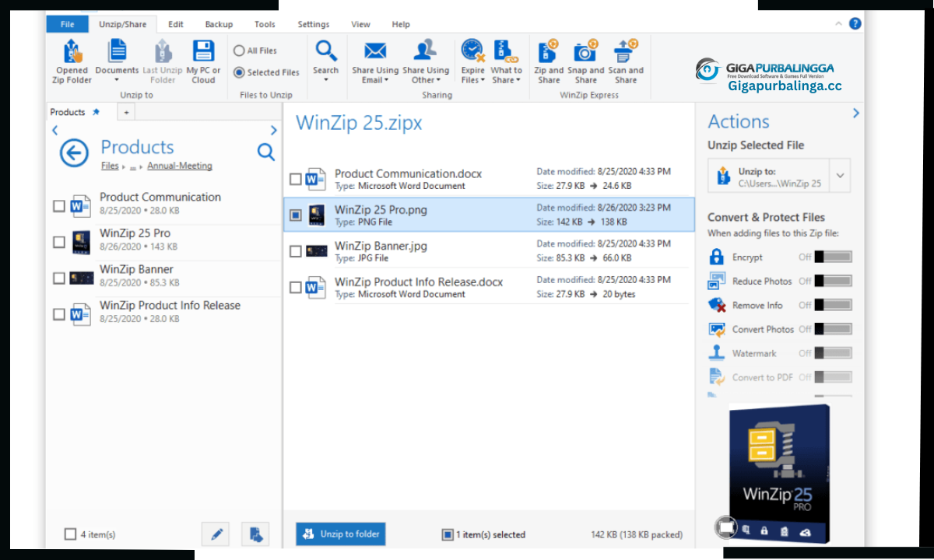Screen dimensions: 934x560
Task: Collapse the Actions pane chevron
Action: (856, 114)
